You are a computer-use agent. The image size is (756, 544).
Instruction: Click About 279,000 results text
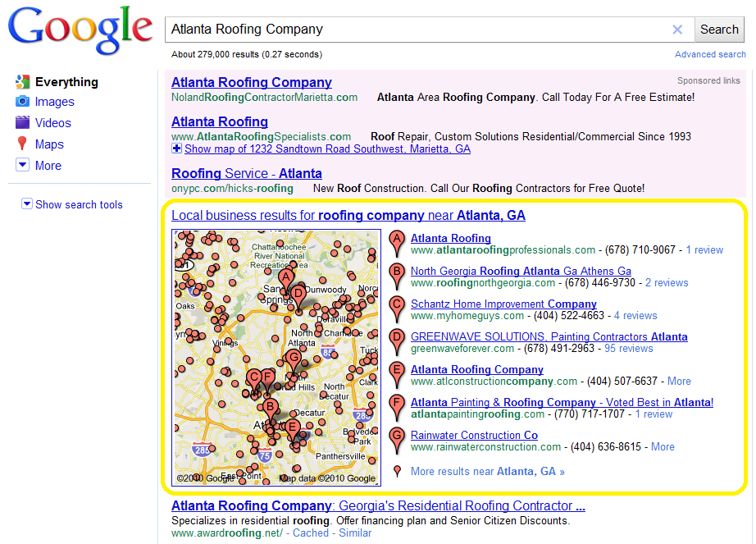[247, 54]
